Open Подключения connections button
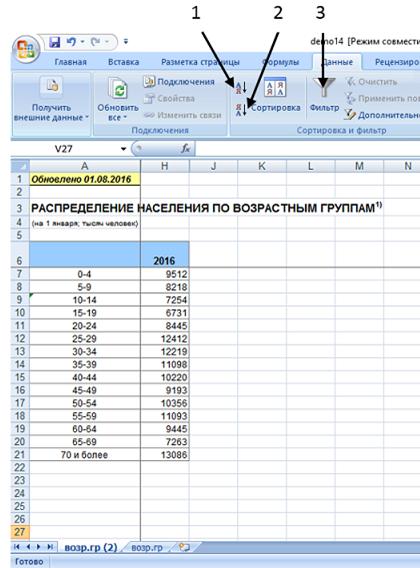This screenshot has height=568, width=420. (179, 82)
